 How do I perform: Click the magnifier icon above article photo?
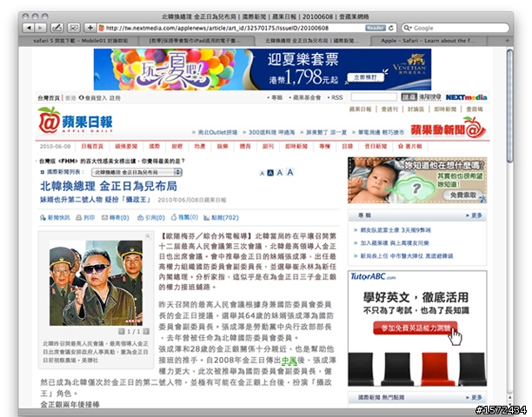coord(148,236)
